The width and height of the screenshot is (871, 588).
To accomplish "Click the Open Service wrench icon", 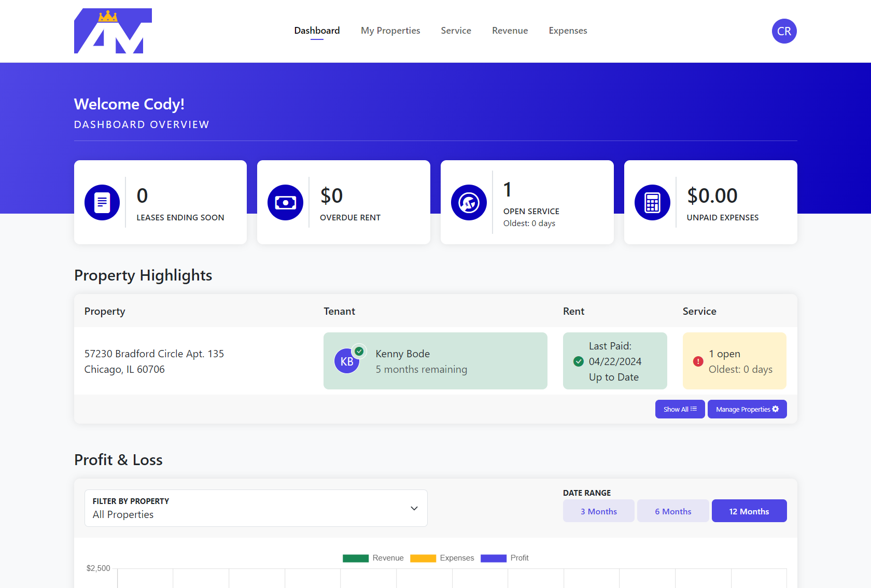I will coord(469,202).
